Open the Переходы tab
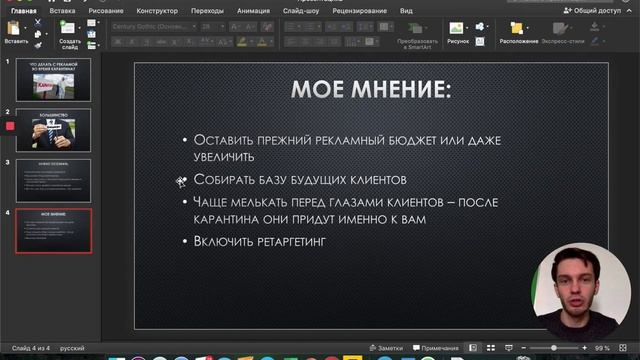Image resolution: width=640 pixels, height=360 pixels. [x=207, y=11]
